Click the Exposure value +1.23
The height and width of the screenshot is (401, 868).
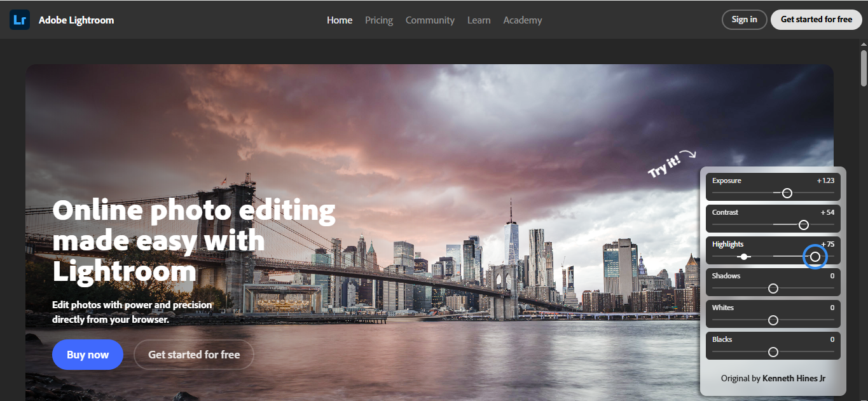(x=825, y=180)
